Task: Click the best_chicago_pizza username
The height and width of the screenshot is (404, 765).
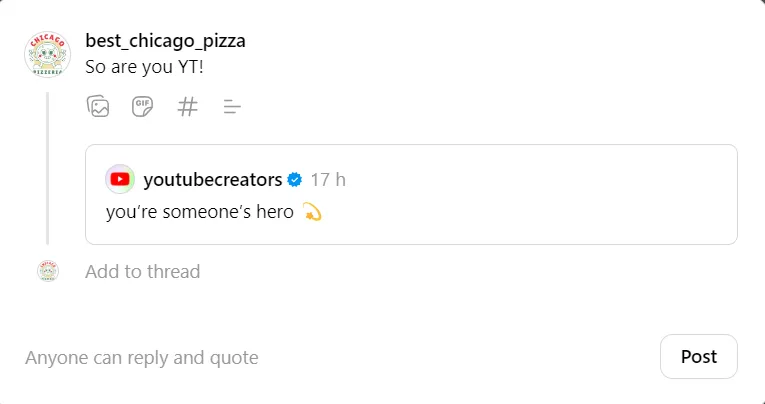Action: [x=165, y=41]
